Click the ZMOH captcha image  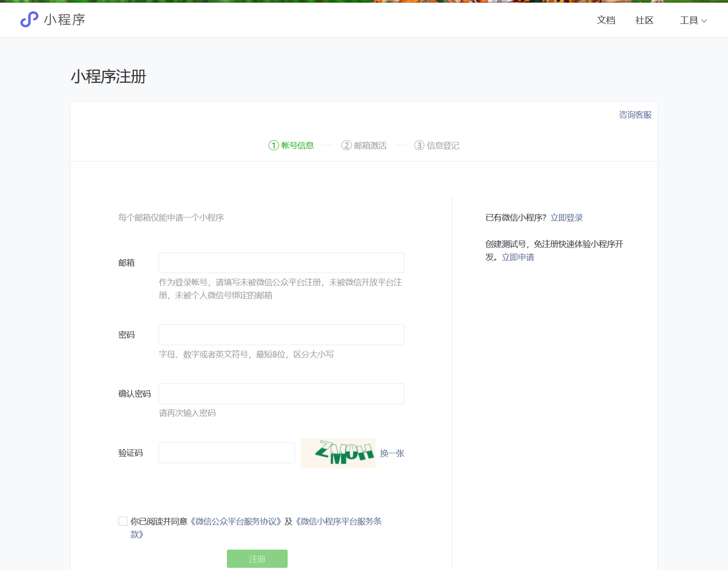338,453
